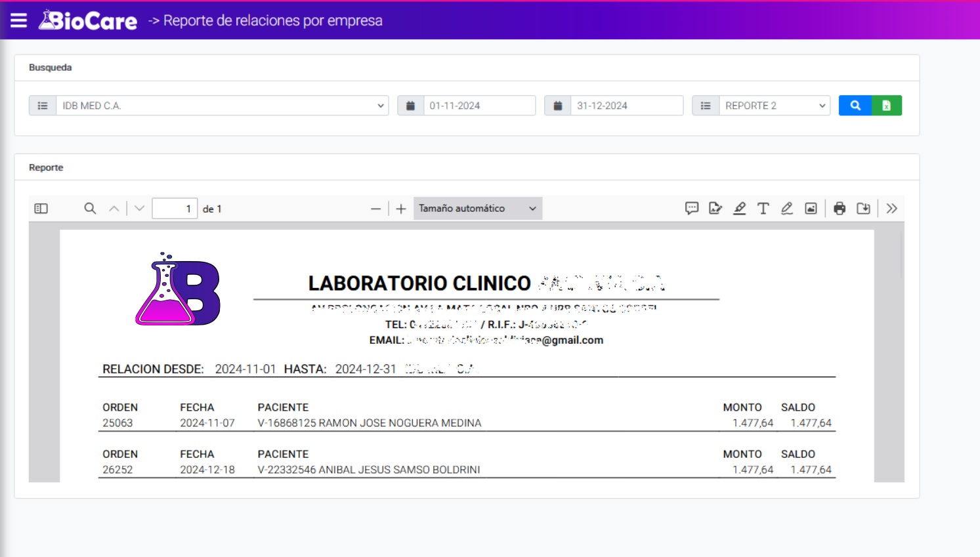The height and width of the screenshot is (557, 980).
Task: Open the hamburger navigation menu
Action: click(x=18, y=20)
